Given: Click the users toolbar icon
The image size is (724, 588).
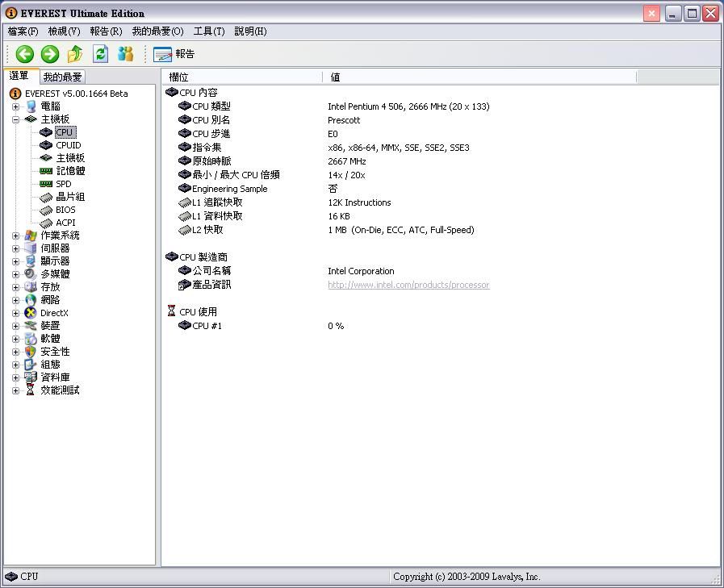Looking at the screenshot, I should pyautogui.click(x=126, y=54).
